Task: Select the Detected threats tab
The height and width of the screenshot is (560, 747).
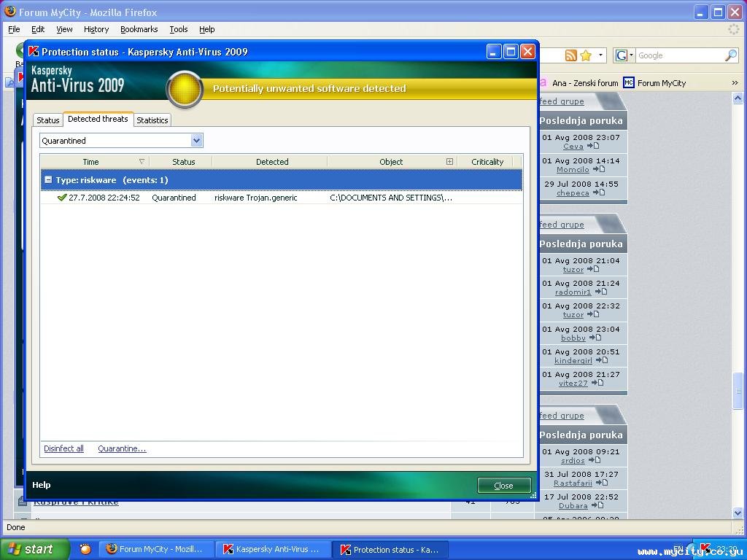Action: pyautogui.click(x=98, y=119)
